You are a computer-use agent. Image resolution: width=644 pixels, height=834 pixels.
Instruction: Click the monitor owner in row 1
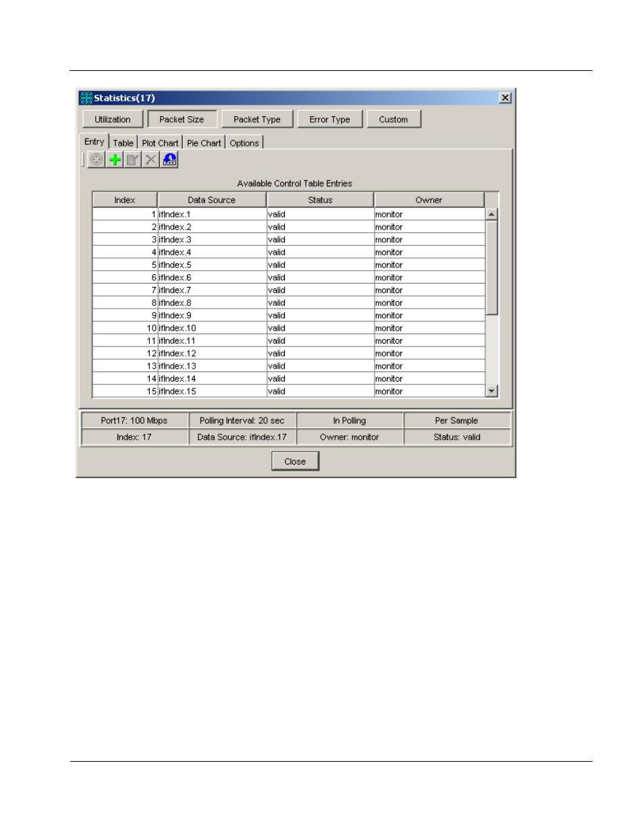429,215
